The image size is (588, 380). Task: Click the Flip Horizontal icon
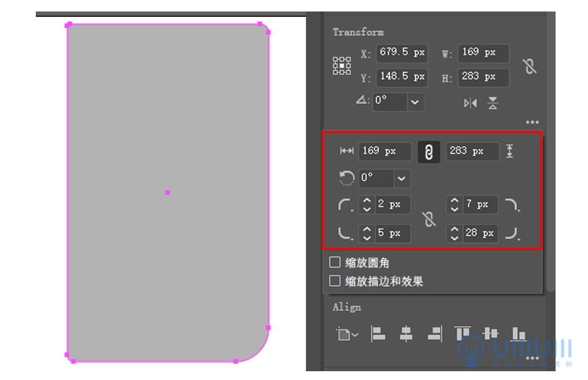coord(470,103)
